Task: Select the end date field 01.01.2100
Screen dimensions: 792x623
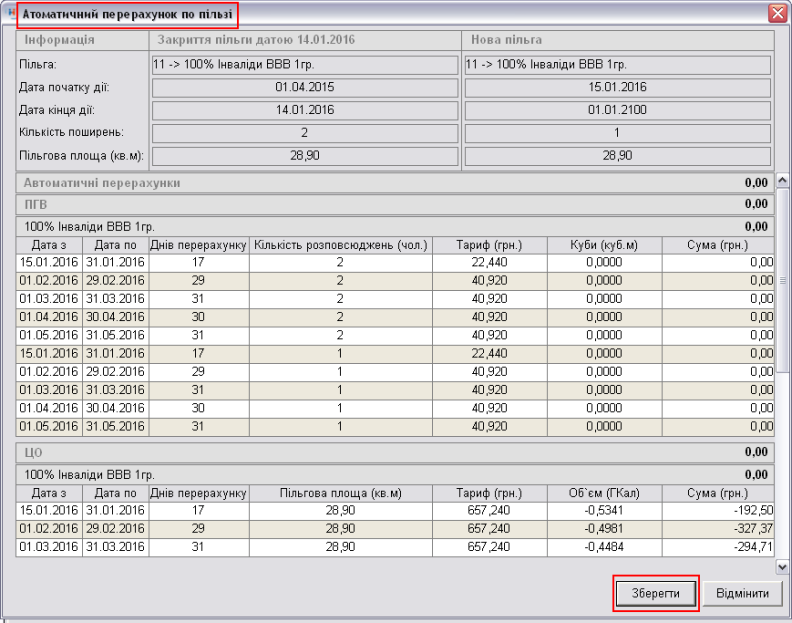Action: pos(618,109)
